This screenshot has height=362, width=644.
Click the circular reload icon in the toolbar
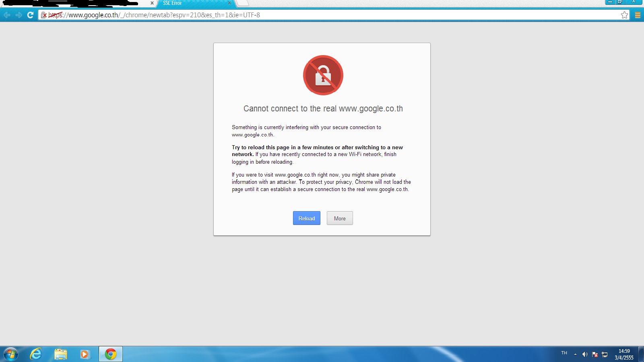click(x=30, y=15)
